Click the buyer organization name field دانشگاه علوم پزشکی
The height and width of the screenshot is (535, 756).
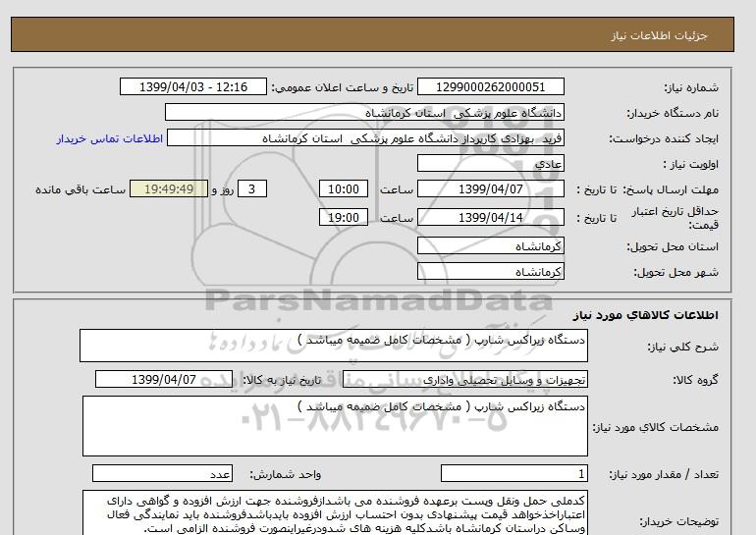tap(364, 112)
